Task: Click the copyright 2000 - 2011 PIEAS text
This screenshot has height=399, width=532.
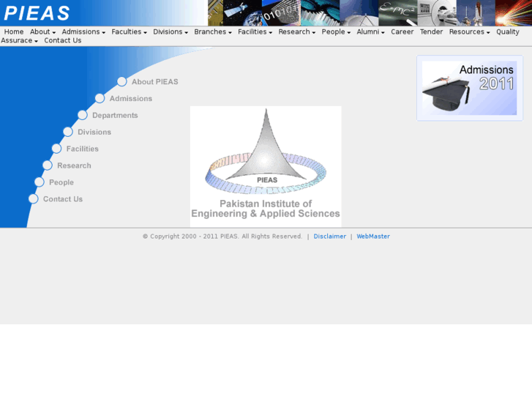Action: (222, 236)
